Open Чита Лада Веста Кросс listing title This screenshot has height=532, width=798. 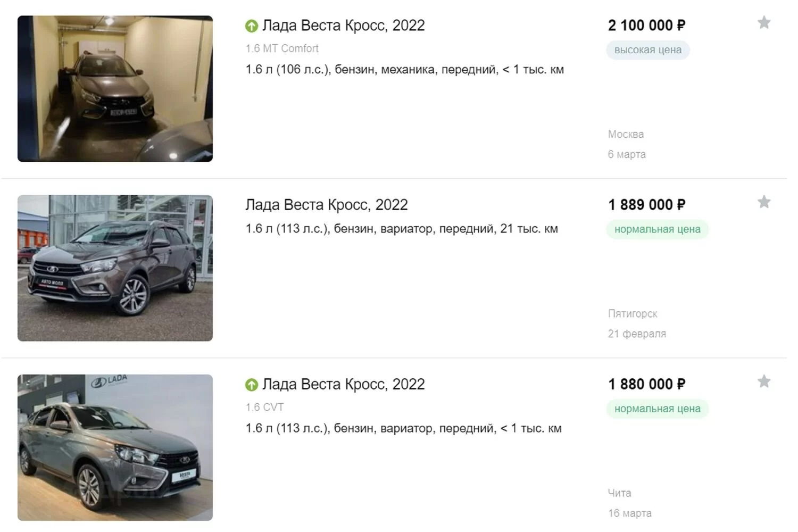click(x=344, y=384)
